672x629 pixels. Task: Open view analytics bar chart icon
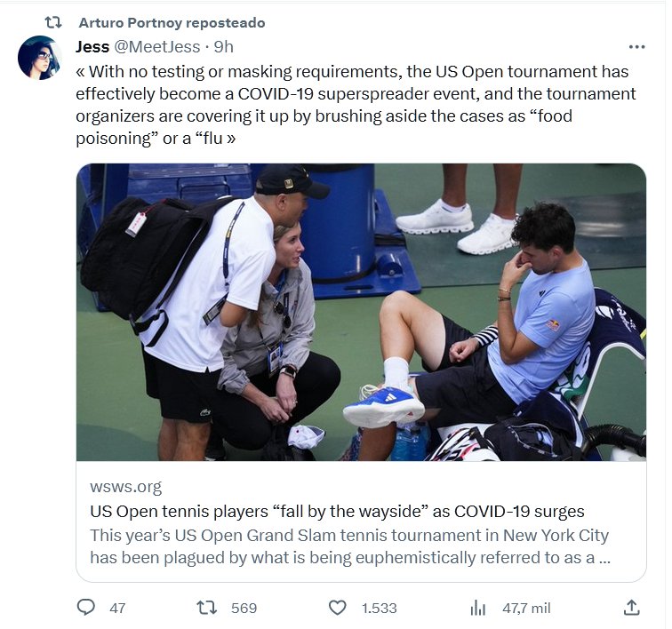point(477,608)
